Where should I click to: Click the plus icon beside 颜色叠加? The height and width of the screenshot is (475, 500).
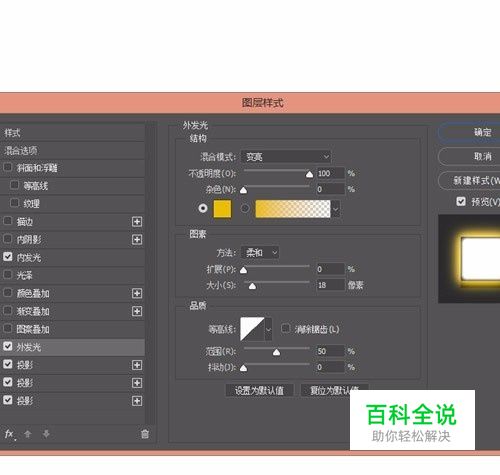click(137, 293)
